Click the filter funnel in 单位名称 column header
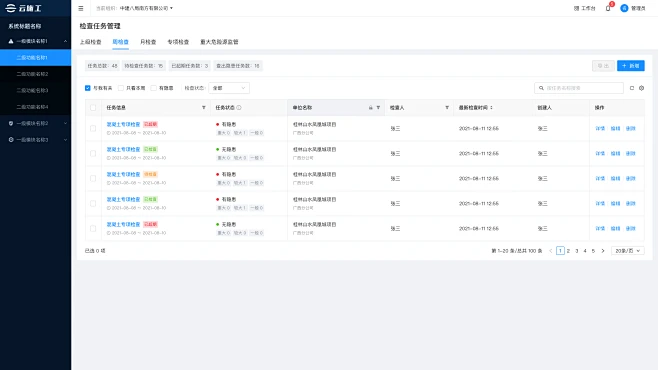This screenshot has width=658, height=370. [x=378, y=108]
